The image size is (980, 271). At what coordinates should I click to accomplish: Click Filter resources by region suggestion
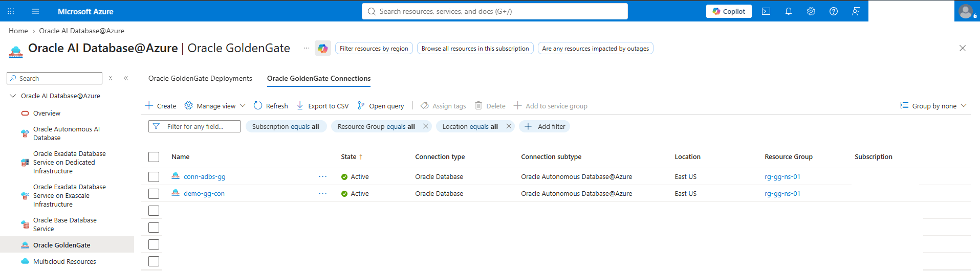[374, 49]
